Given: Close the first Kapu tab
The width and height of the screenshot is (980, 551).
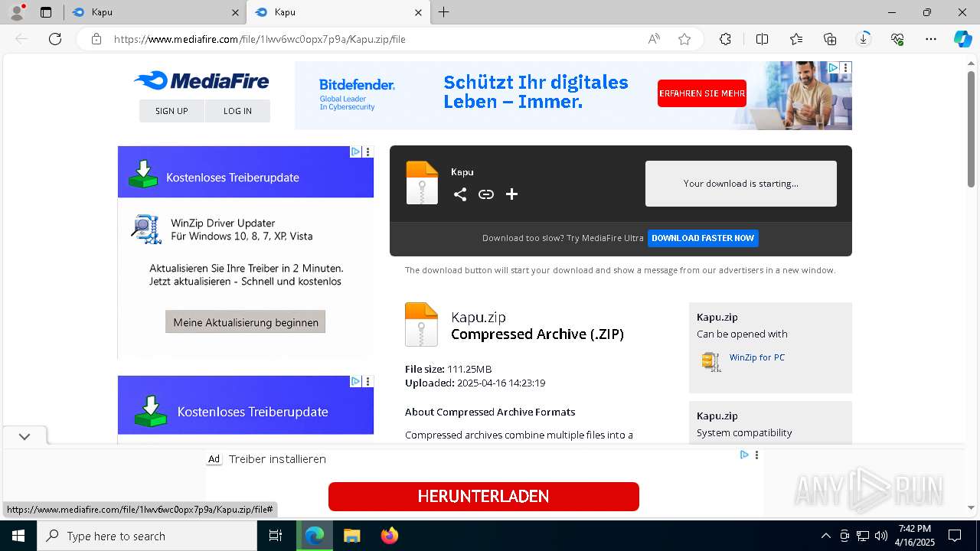Looking at the screenshot, I should tap(235, 12).
